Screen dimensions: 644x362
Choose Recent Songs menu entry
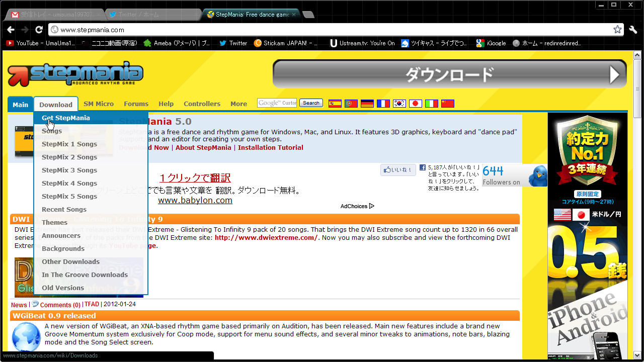91,209
